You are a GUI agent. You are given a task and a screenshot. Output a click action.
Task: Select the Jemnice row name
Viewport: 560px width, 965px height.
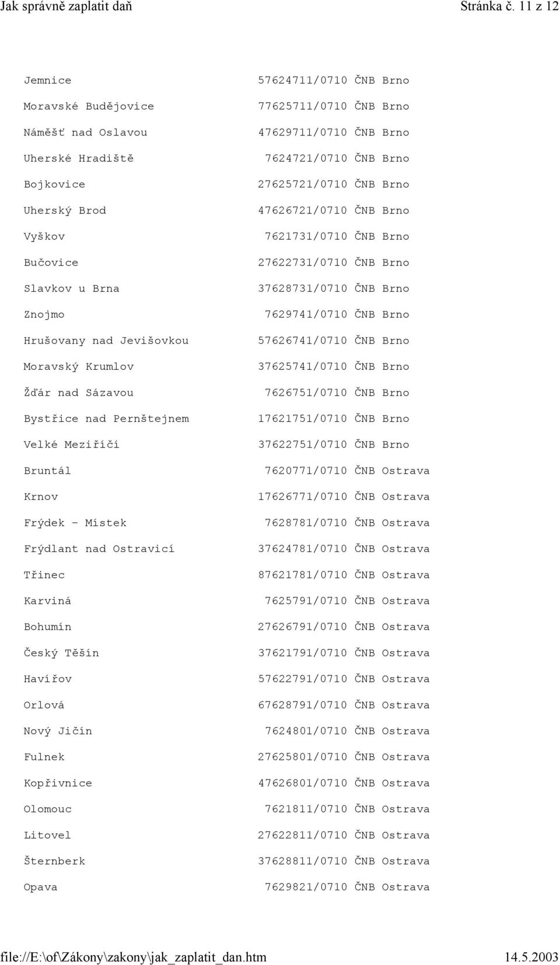[47, 81]
